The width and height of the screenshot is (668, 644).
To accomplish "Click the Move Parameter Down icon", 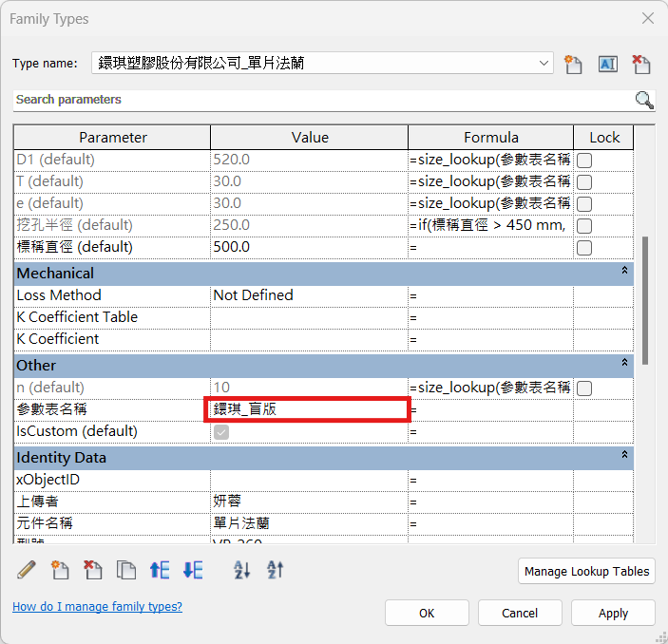I will coord(193,570).
